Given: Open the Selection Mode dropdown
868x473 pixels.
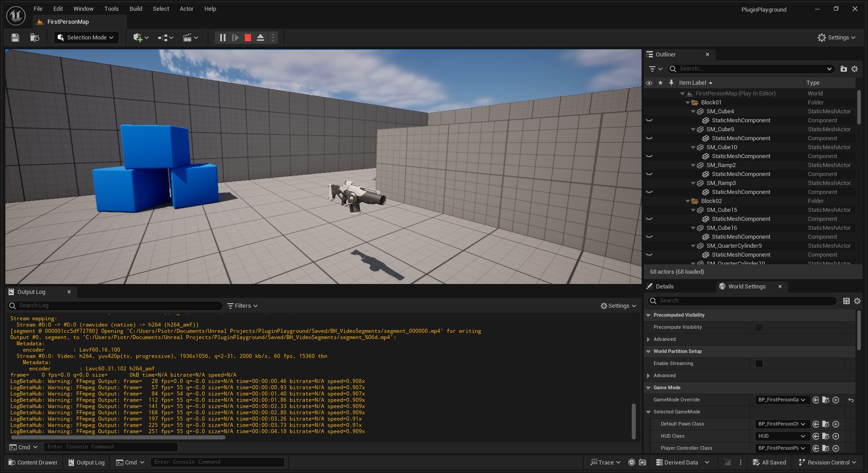Looking at the screenshot, I should coord(87,38).
